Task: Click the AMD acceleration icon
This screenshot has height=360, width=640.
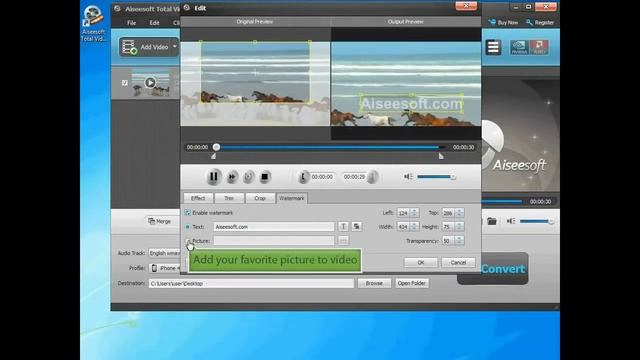Action: coord(539,47)
